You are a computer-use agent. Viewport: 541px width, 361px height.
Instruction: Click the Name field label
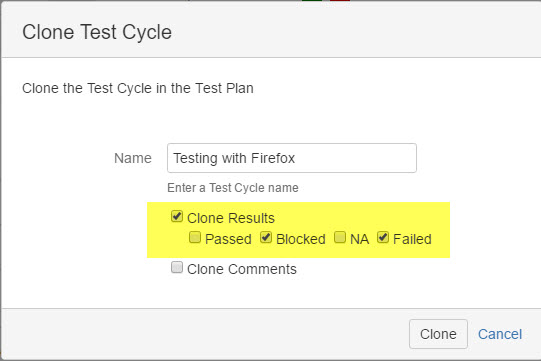[x=133, y=158]
